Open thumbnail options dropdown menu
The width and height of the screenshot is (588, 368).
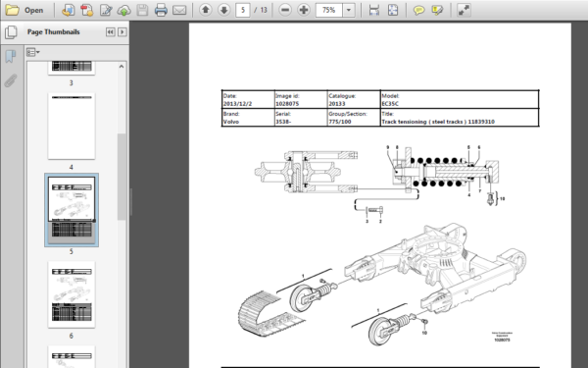(x=33, y=52)
